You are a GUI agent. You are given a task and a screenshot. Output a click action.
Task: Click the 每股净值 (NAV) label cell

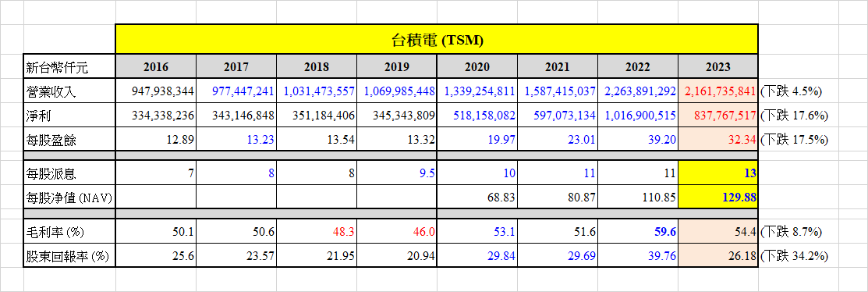(x=69, y=197)
